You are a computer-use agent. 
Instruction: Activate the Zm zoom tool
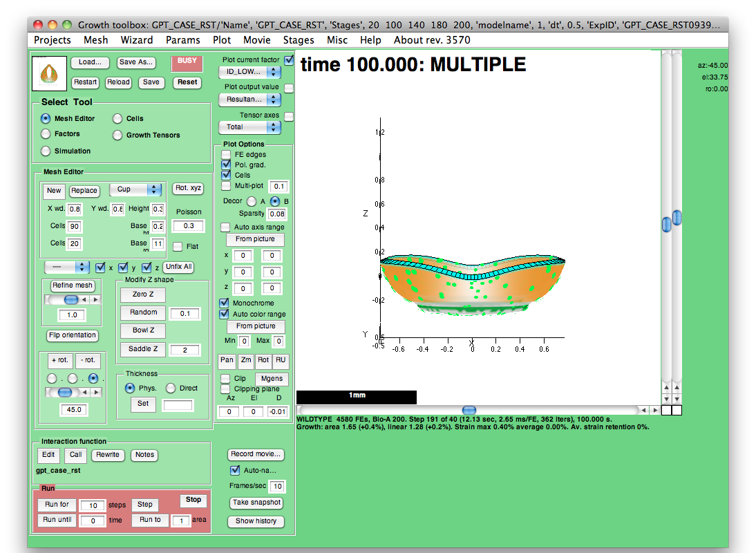[x=245, y=361]
